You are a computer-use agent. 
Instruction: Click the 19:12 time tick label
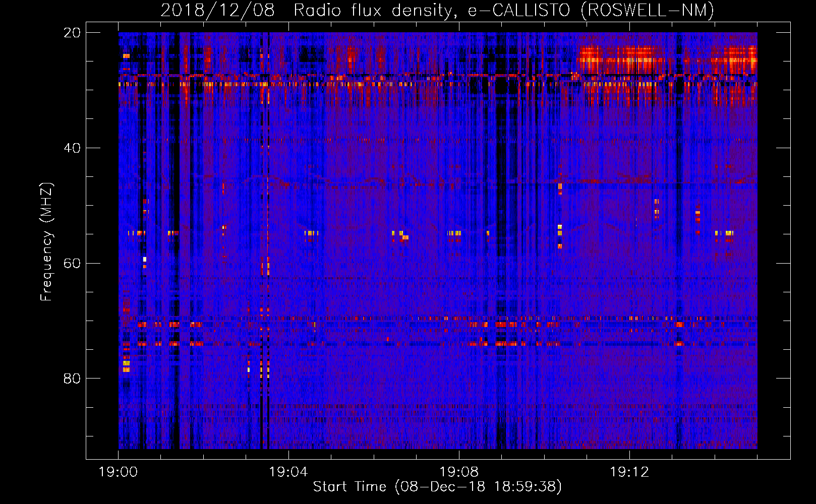[629, 472]
